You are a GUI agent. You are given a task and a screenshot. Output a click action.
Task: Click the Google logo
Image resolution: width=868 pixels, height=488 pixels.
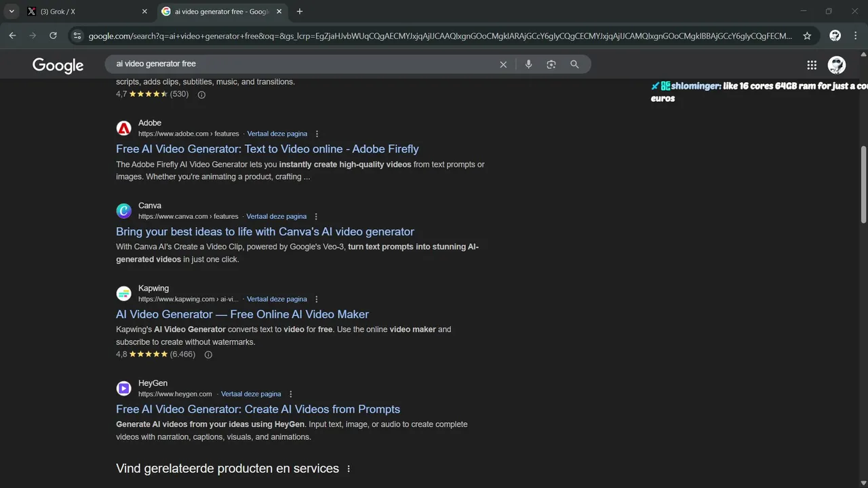click(58, 65)
